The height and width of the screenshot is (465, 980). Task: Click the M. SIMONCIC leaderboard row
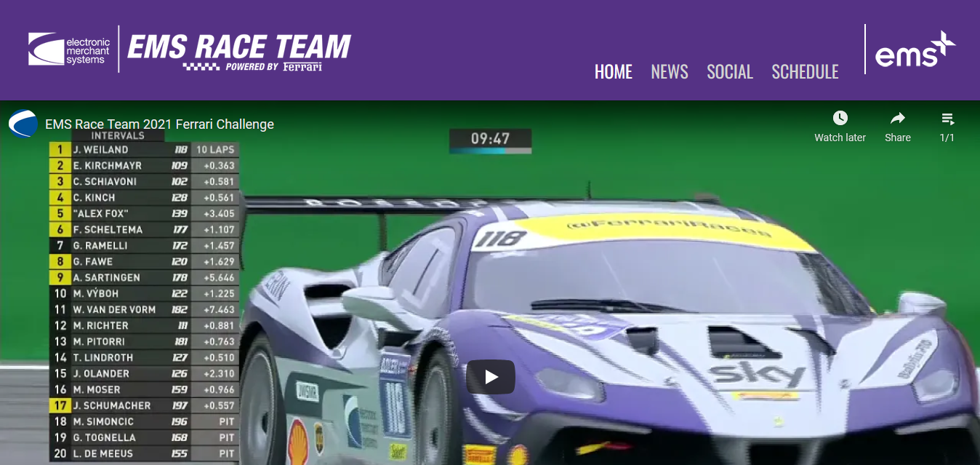click(144, 421)
